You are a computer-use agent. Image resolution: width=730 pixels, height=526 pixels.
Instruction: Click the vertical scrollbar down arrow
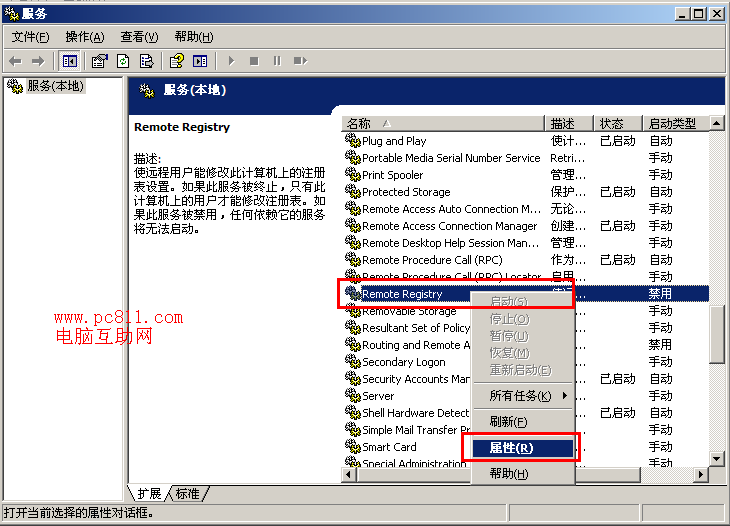coord(716,458)
